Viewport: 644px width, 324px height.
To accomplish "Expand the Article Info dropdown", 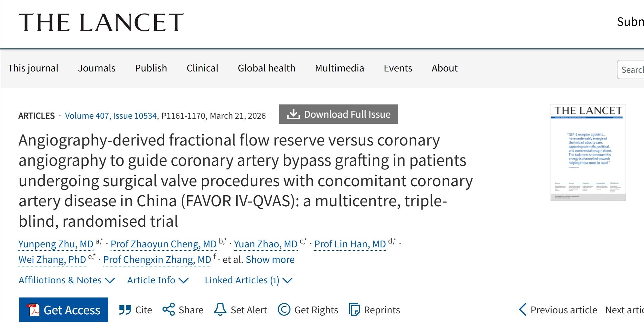I will (158, 280).
